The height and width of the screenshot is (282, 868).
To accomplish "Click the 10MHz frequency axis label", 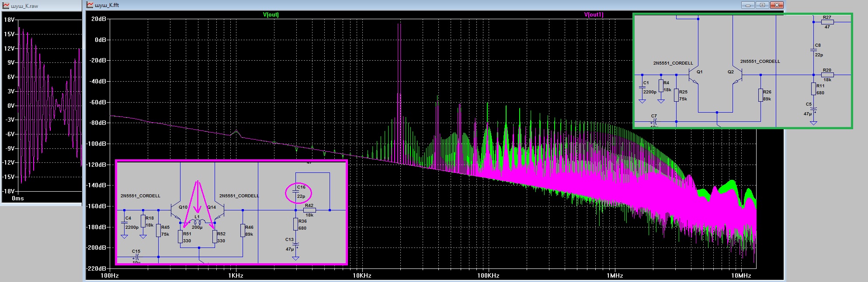I will coord(741,275).
